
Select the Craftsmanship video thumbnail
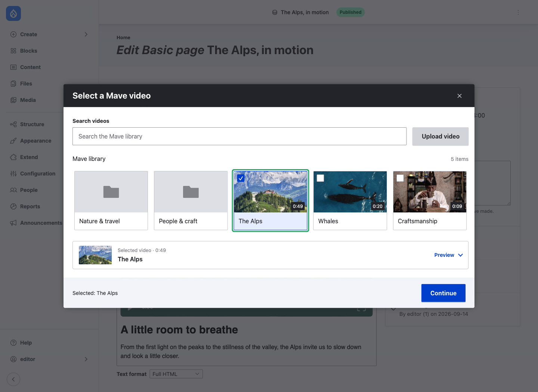[430, 192]
